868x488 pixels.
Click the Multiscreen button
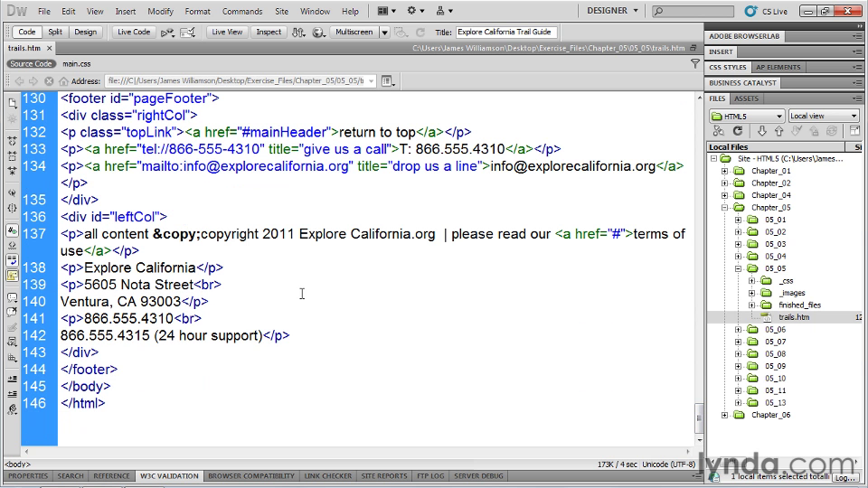point(354,33)
